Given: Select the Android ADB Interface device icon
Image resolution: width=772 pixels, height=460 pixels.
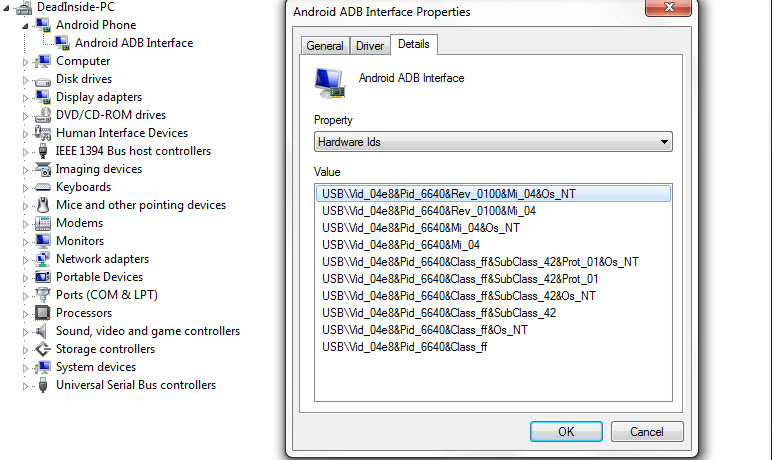Looking at the screenshot, I should (x=62, y=43).
